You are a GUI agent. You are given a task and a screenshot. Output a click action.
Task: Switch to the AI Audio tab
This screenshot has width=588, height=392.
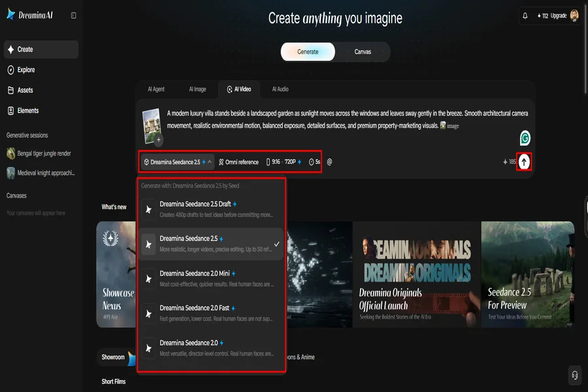280,90
